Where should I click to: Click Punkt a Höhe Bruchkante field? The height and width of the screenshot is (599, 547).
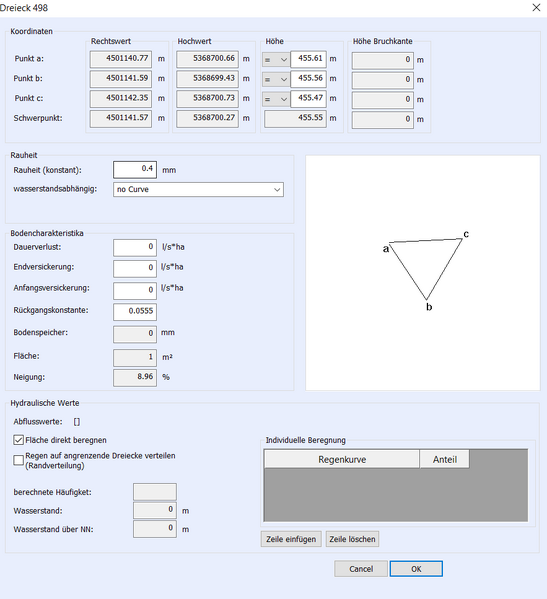(x=383, y=61)
